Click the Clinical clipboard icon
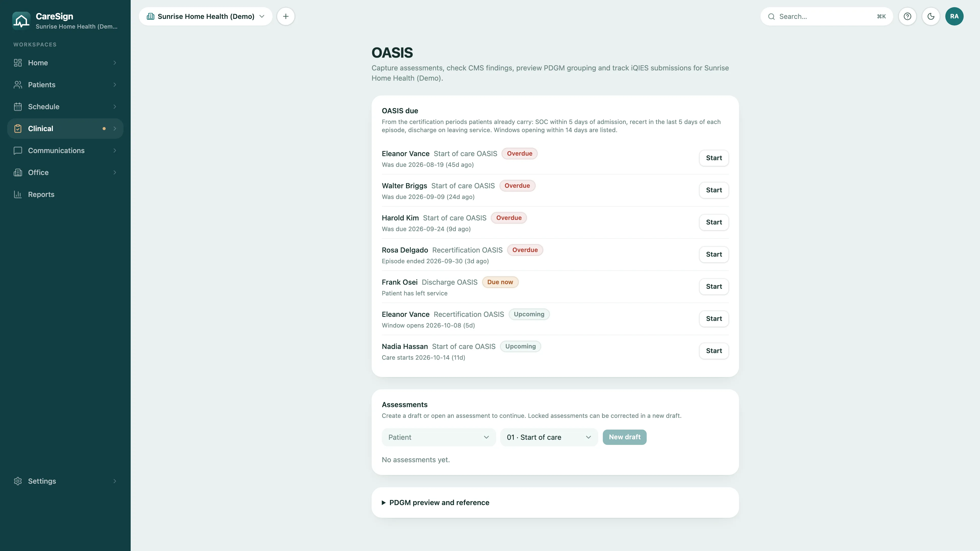 [18, 129]
